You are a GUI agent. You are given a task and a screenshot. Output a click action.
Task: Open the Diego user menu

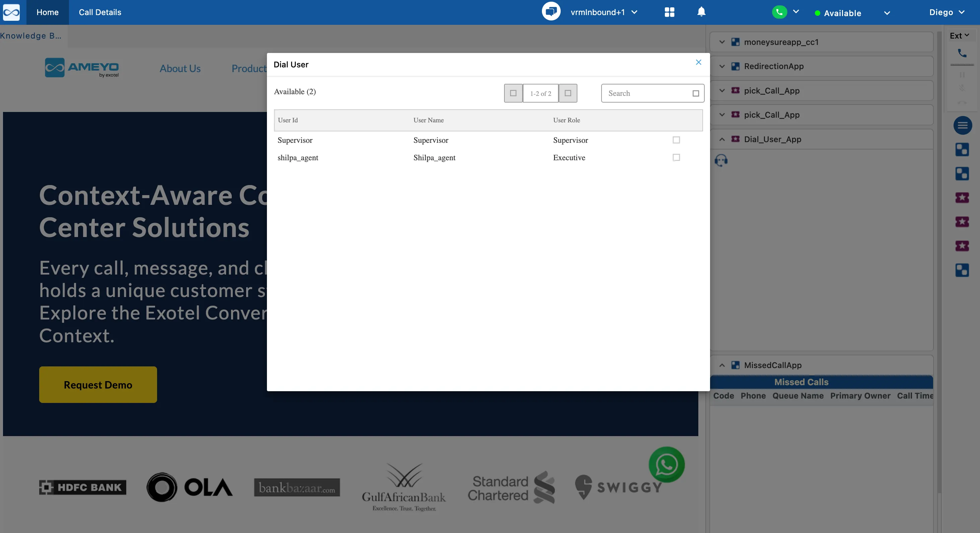[947, 12]
